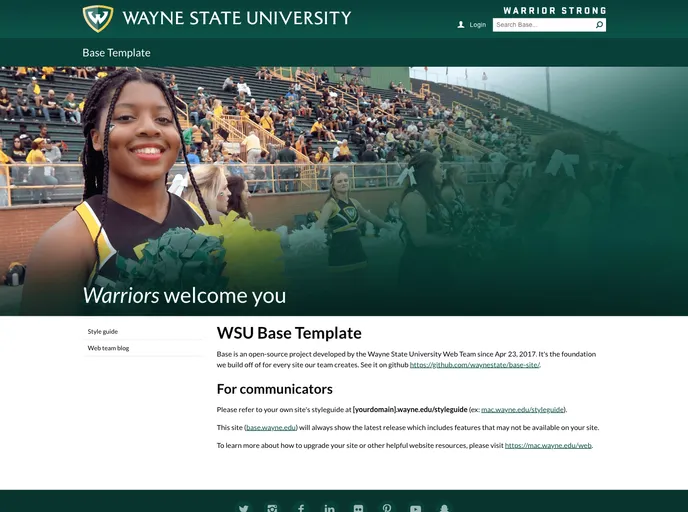
Task: Open the Twitter footer icon
Action: tap(244, 508)
